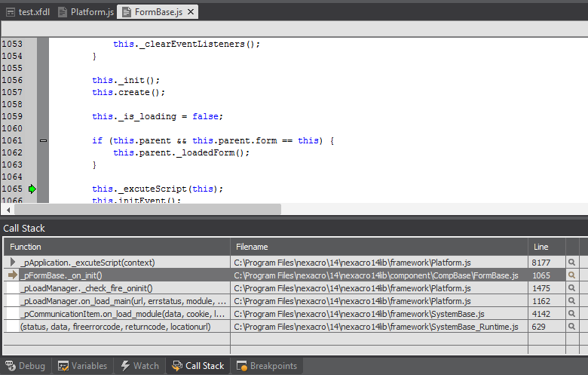The width and height of the screenshot is (588, 375).
Task: Click the Call Stack tab icon
Action: tap(177, 366)
